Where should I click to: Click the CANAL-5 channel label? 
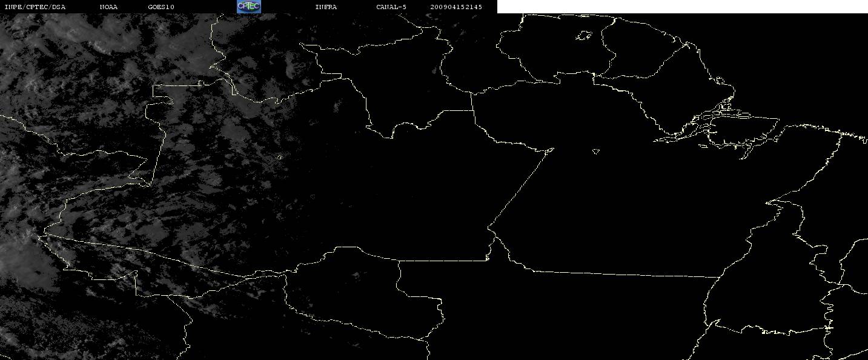[x=391, y=7]
